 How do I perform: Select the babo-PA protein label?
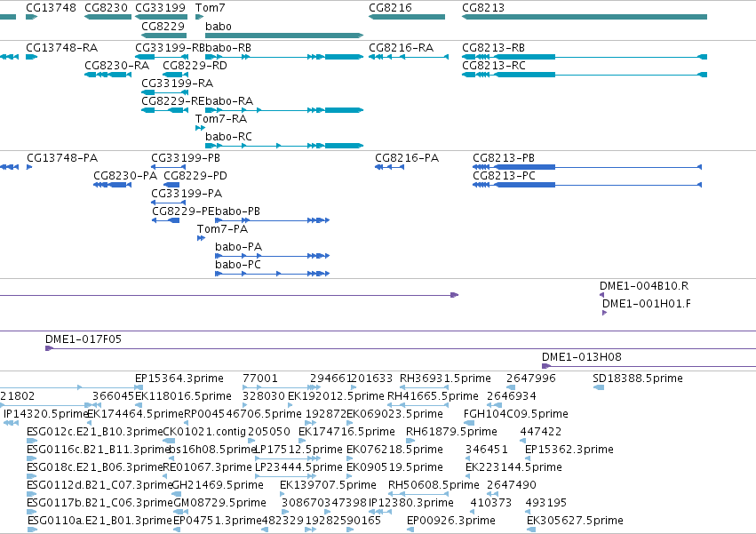click(x=239, y=248)
